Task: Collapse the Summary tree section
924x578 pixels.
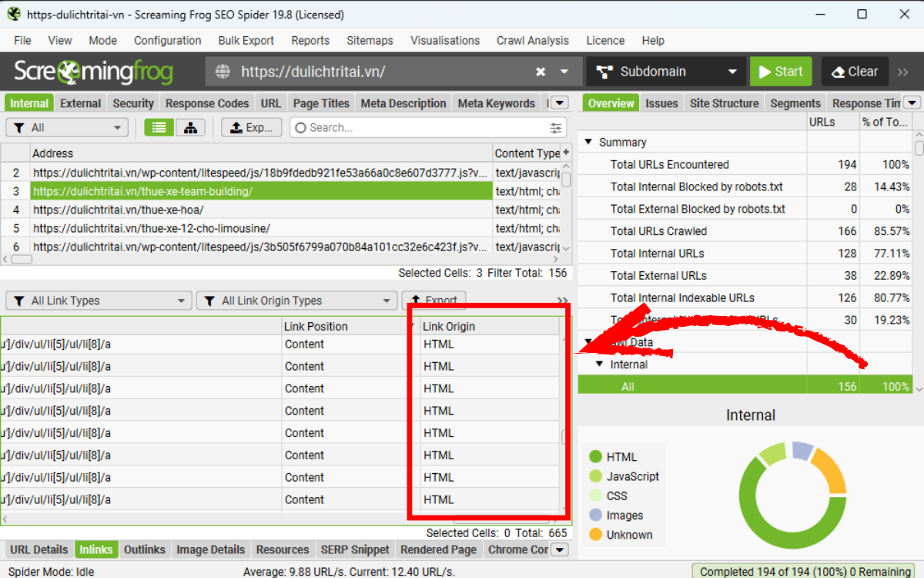Action: coord(589,143)
